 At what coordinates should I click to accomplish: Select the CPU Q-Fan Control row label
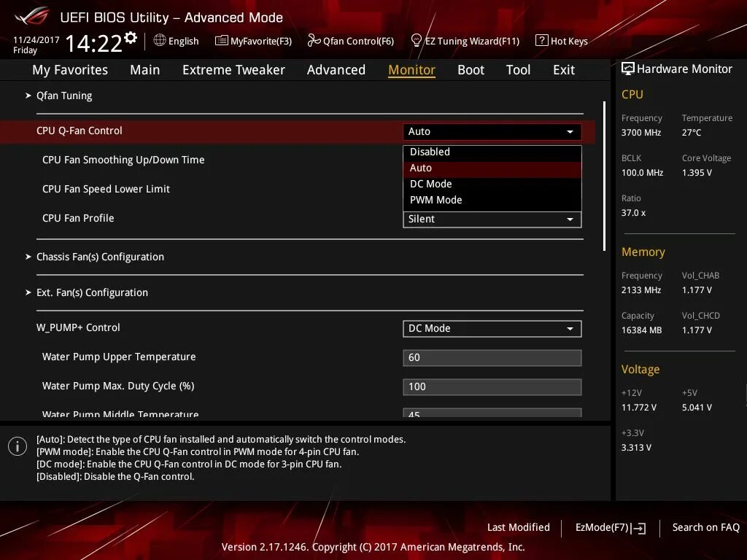click(x=79, y=131)
